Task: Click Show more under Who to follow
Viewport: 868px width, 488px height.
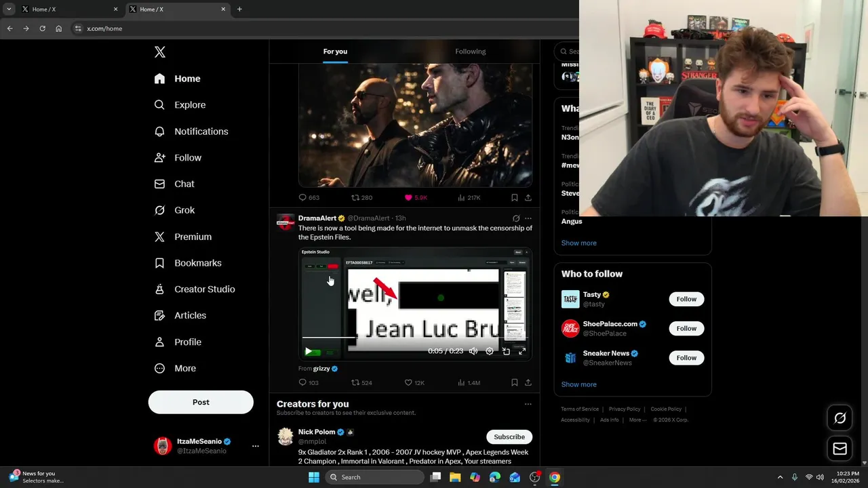Action: coord(579,384)
